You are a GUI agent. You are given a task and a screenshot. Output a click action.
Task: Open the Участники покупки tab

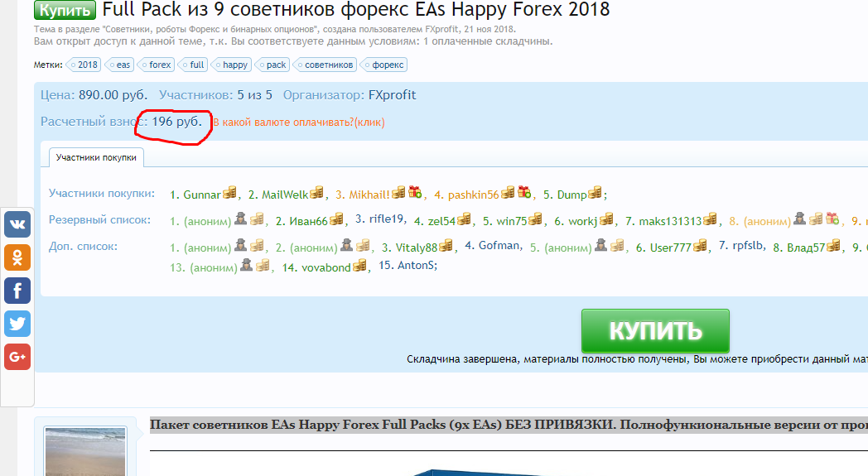pyautogui.click(x=96, y=157)
